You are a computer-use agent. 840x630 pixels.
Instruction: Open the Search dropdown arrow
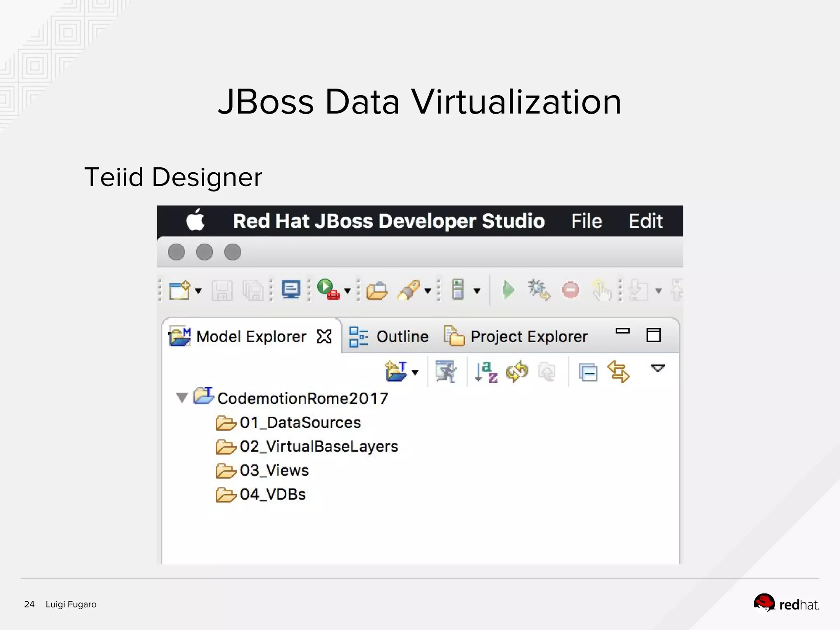[x=428, y=291]
